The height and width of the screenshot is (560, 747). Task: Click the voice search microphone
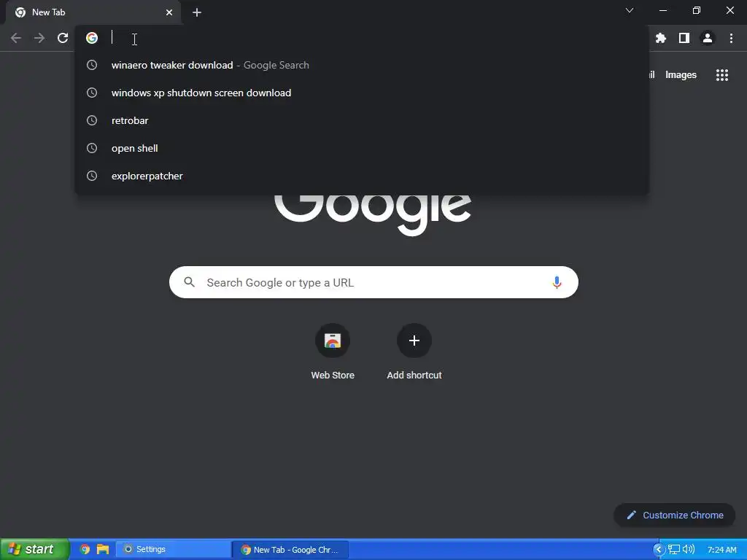click(557, 282)
